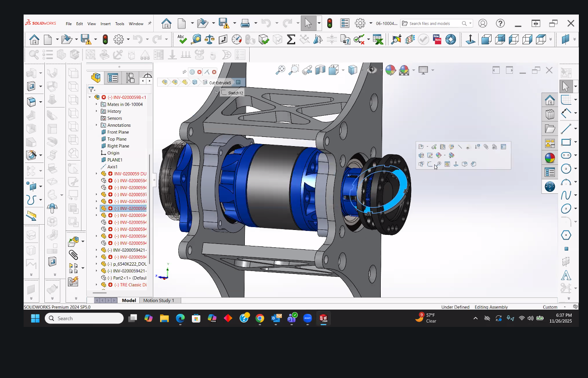This screenshot has width=588, height=378.
Task: Open the Insert menu
Action: pos(106,24)
